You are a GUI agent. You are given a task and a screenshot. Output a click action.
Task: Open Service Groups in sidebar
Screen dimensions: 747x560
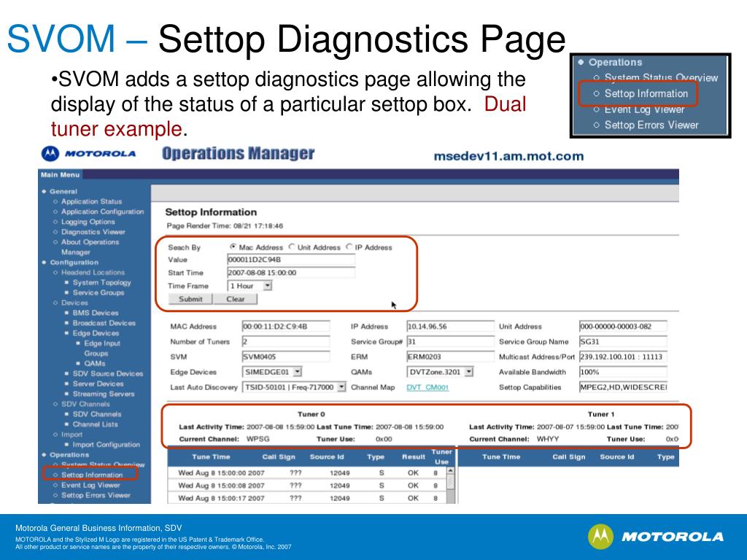[98, 292]
